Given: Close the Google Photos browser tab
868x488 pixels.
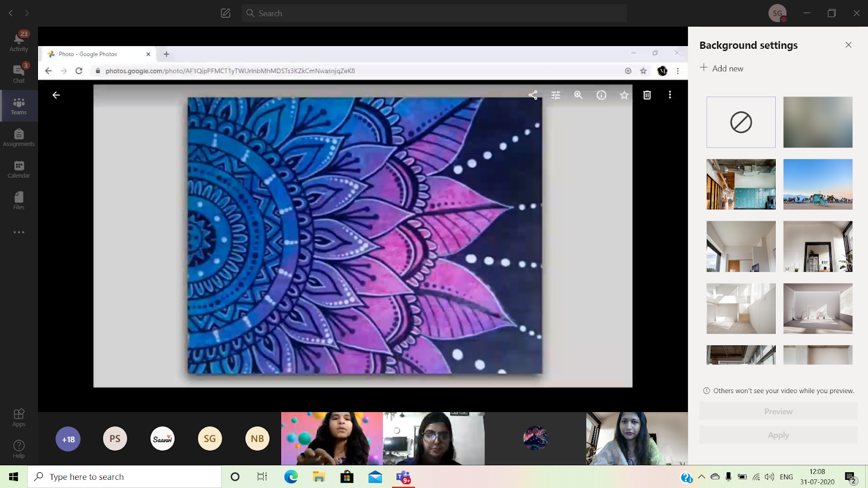Looking at the screenshot, I should [148, 54].
